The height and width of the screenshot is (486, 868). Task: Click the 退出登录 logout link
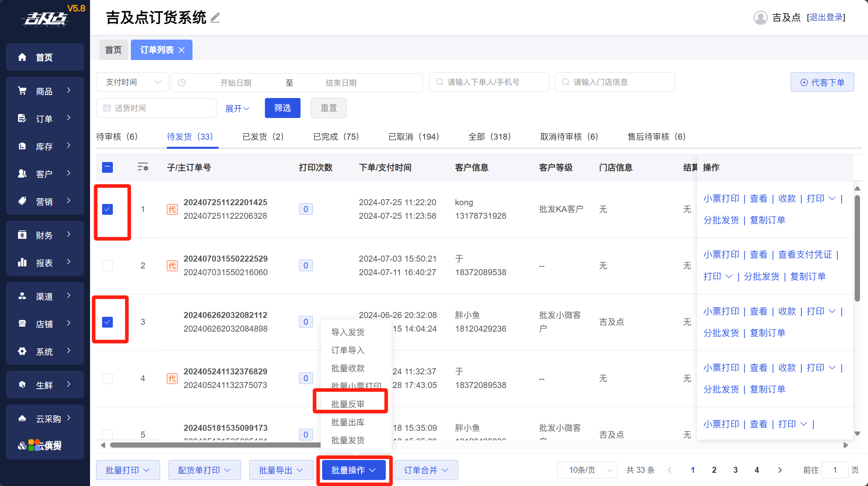point(826,18)
